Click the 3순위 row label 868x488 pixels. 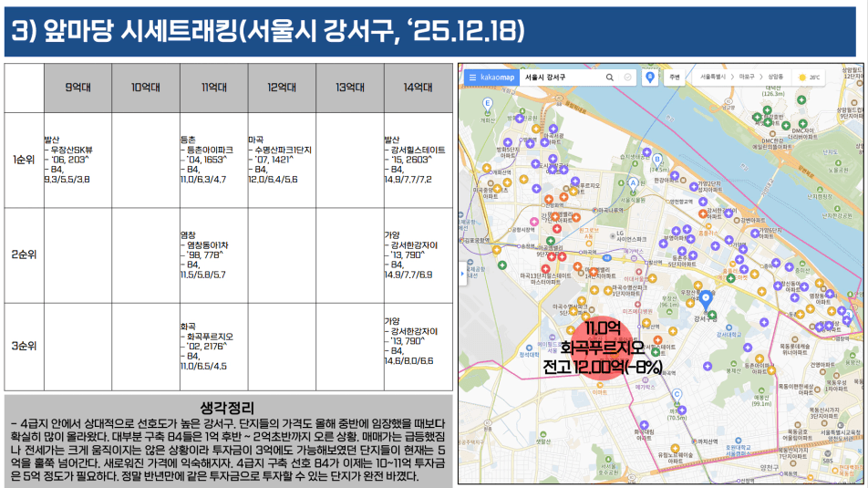(25, 347)
